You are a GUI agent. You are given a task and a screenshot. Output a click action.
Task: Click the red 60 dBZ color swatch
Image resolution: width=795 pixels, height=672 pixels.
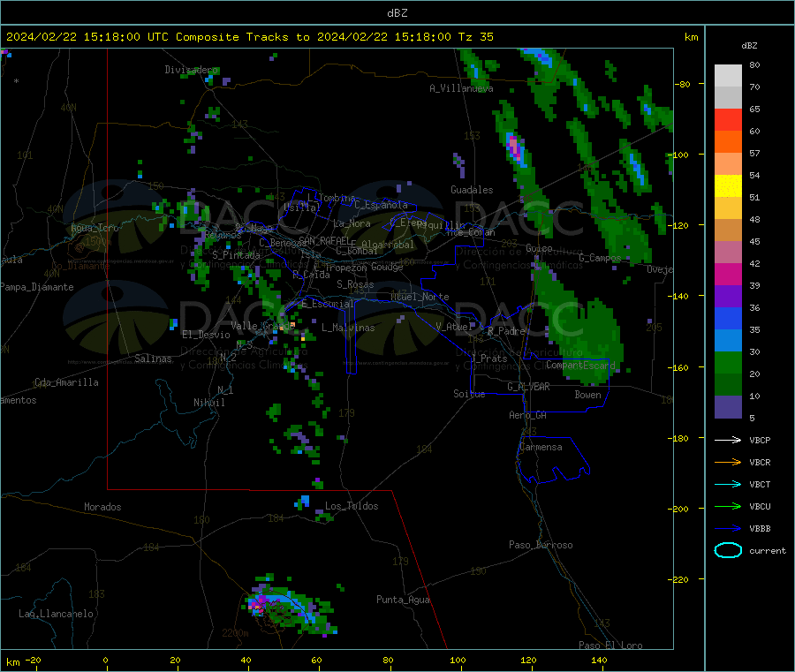(x=728, y=119)
